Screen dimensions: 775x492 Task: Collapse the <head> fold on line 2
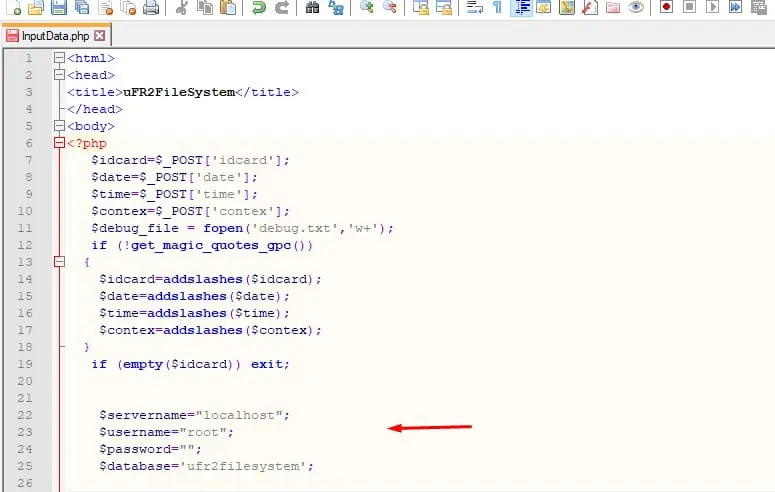[59, 75]
